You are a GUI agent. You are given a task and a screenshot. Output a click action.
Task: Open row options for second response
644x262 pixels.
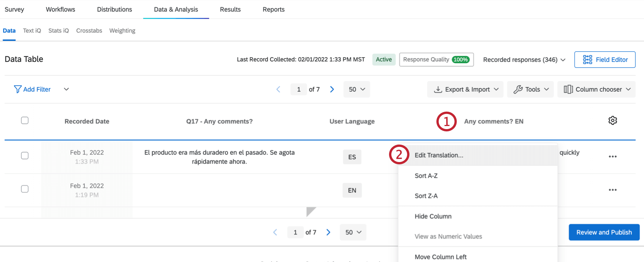[613, 190]
